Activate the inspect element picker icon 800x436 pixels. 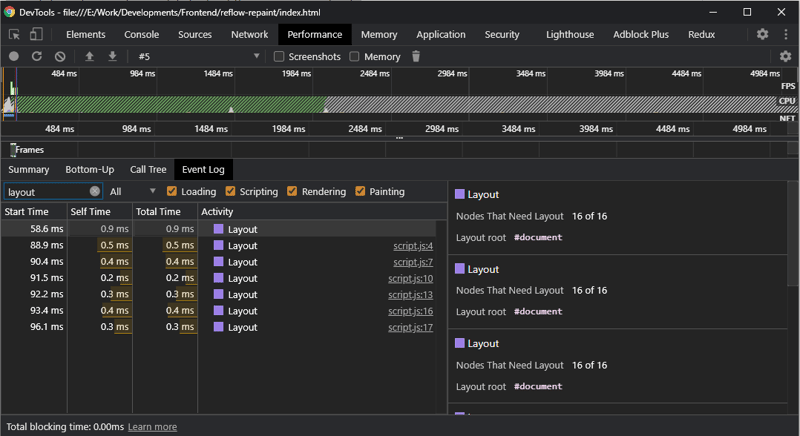14,34
